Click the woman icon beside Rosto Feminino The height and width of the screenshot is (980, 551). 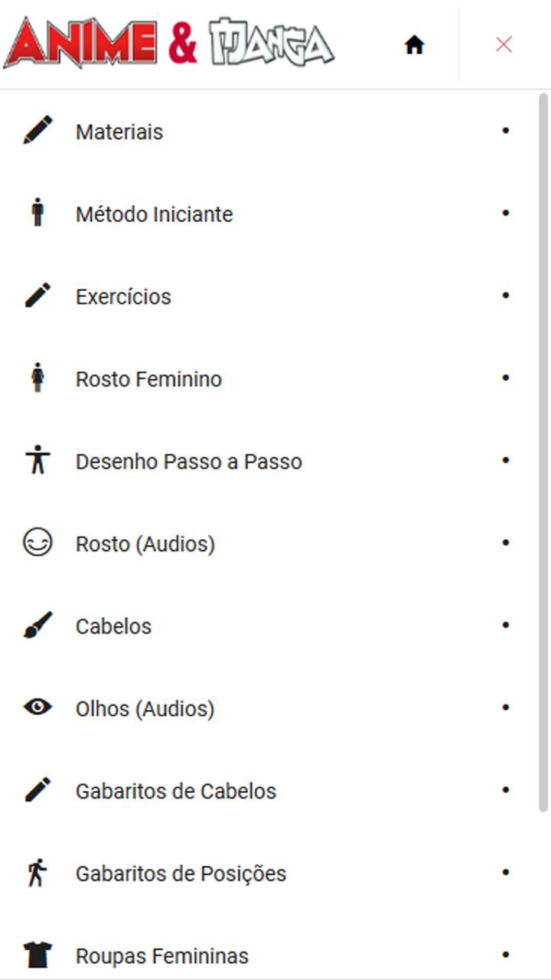tap(37, 378)
